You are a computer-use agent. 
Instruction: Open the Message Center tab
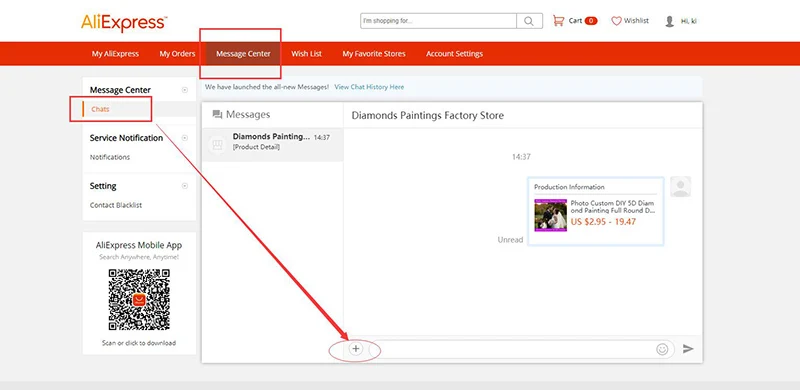(243, 54)
